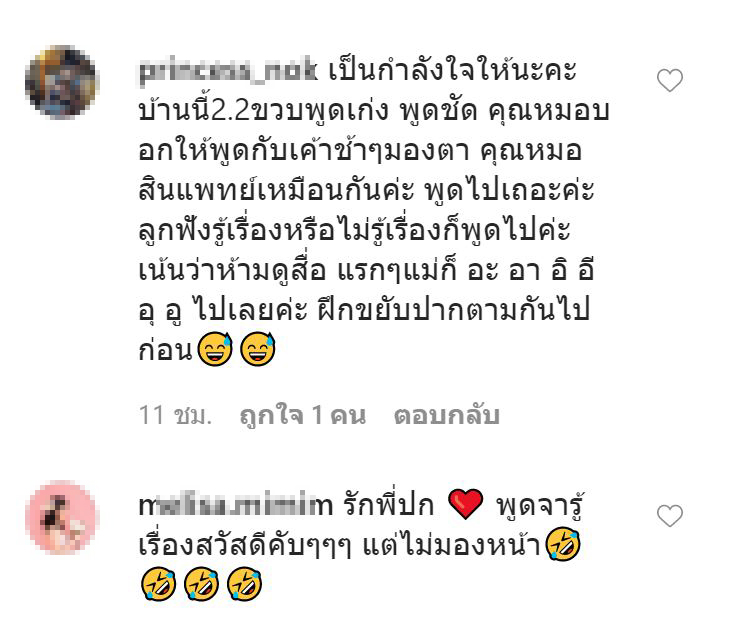The height and width of the screenshot is (638, 730).
Task: Click comment line starting with 'ลูกฟังรู้เรื่อง'
Action: point(354,230)
